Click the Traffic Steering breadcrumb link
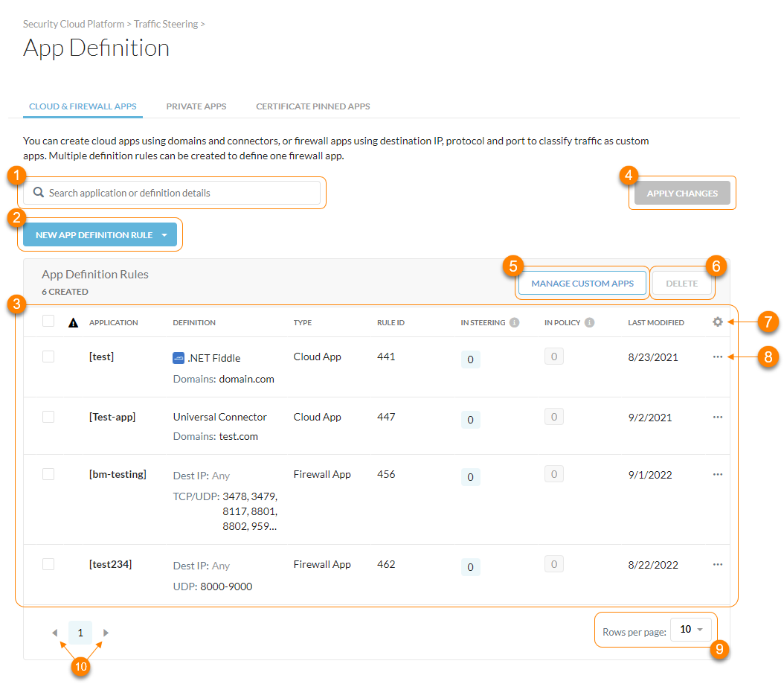Screen dimensions: 784x684 point(166,24)
